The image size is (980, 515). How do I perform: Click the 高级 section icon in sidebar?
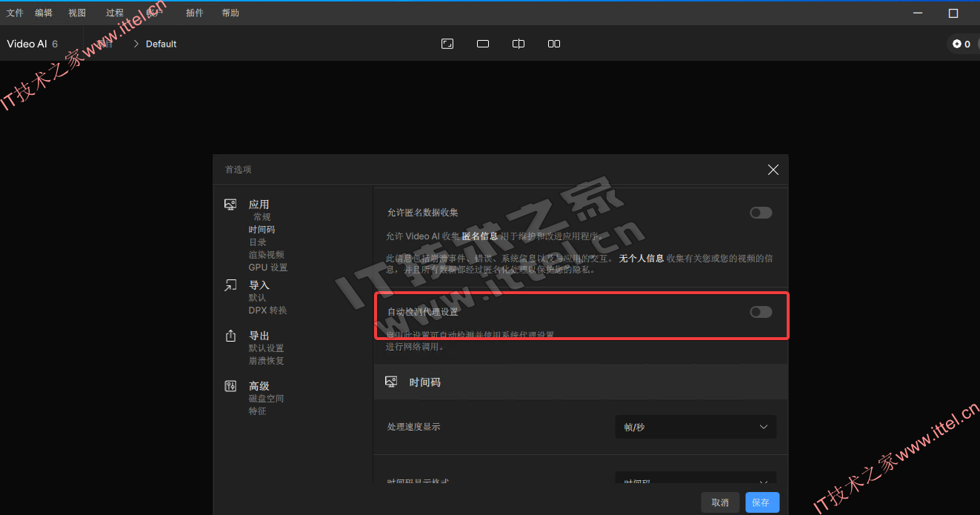click(x=230, y=386)
